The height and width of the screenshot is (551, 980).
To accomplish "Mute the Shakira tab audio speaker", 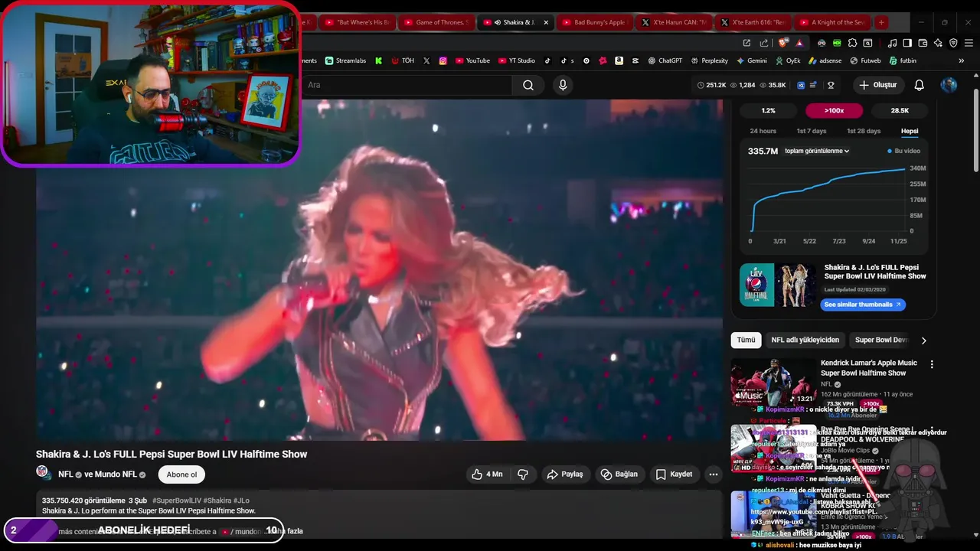I will point(498,22).
